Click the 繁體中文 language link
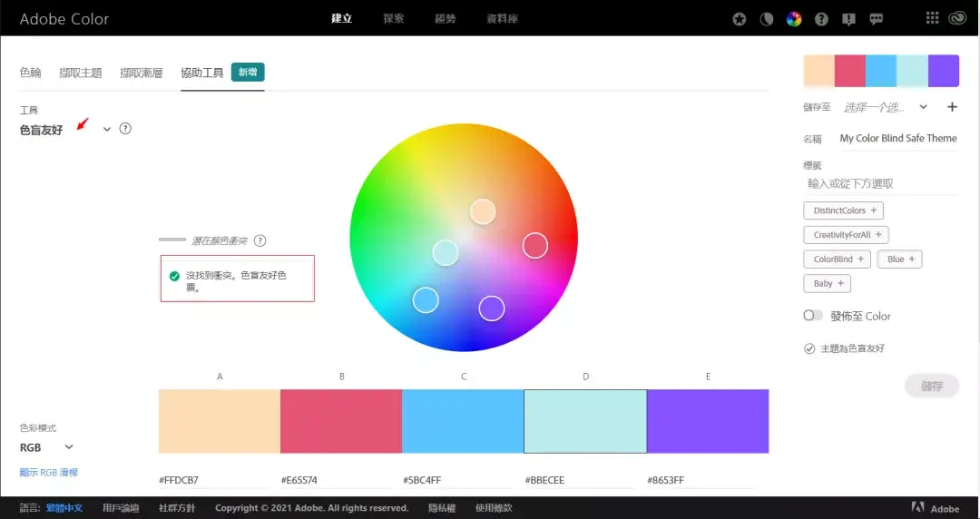This screenshot has width=980, height=519. click(64, 508)
